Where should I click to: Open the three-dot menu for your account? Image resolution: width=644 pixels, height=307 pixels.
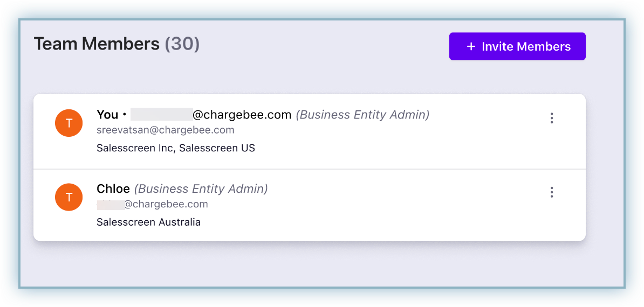551,118
